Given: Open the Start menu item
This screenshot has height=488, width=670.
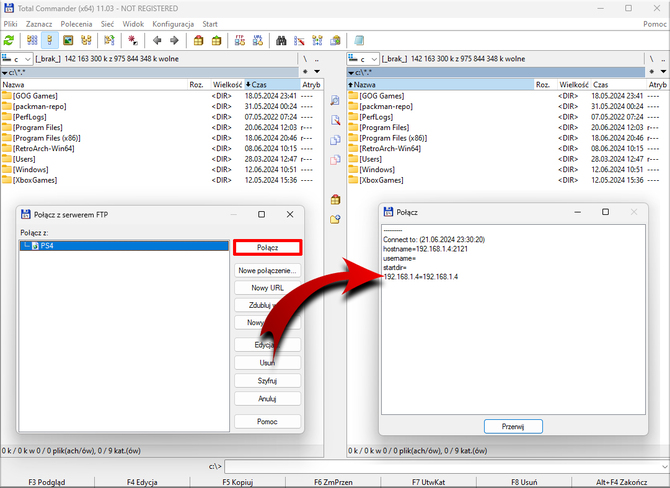Looking at the screenshot, I should pyautogui.click(x=210, y=24).
